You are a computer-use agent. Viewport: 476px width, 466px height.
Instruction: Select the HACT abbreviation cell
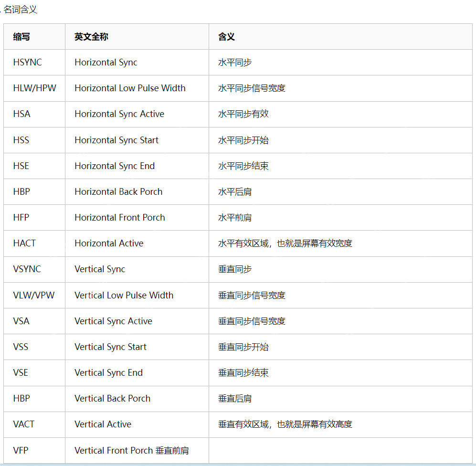click(23, 243)
